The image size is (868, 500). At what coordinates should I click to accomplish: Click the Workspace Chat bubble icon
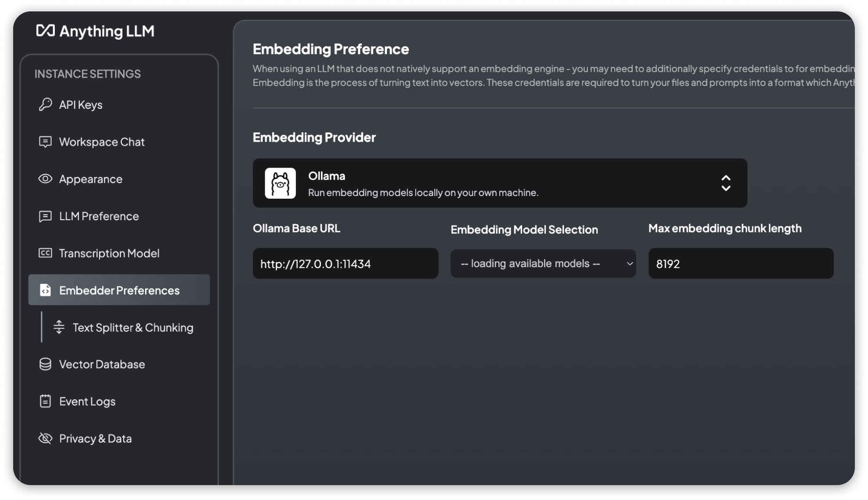(x=45, y=142)
